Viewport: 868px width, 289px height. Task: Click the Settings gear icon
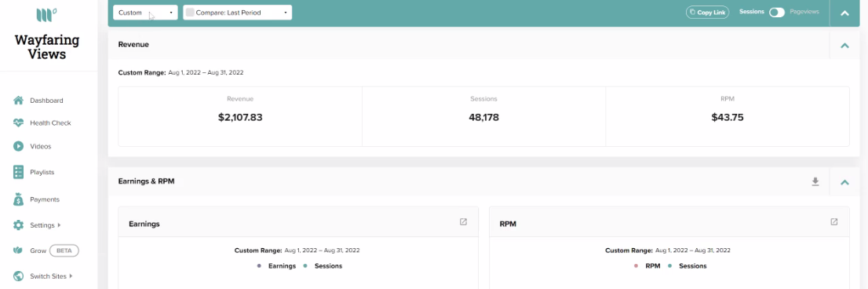pyautogui.click(x=18, y=225)
